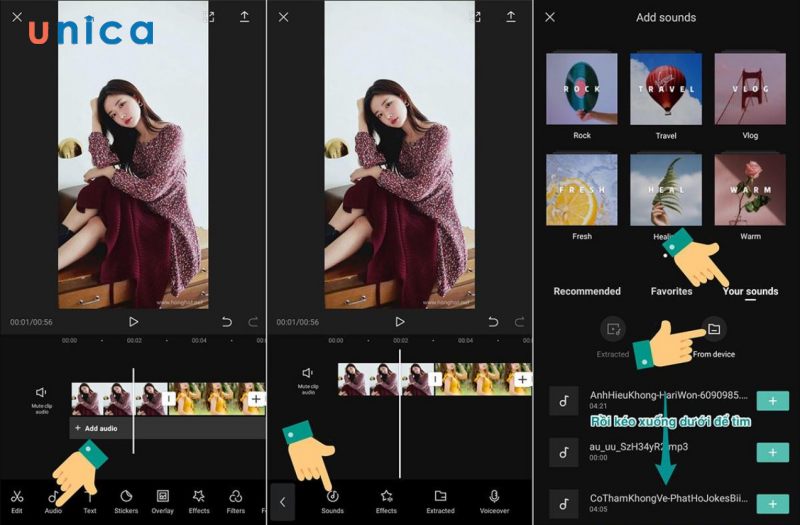The height and width of the screenshot is (525, 800).
Task: Tap the Add audio track bar
Action: [x=167, y=428]
